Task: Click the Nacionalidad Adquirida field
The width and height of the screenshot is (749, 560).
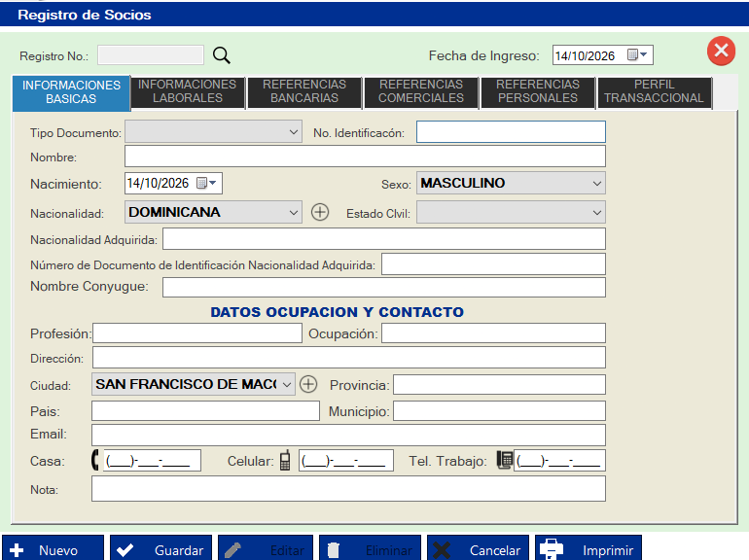Action: pos(384,239)
